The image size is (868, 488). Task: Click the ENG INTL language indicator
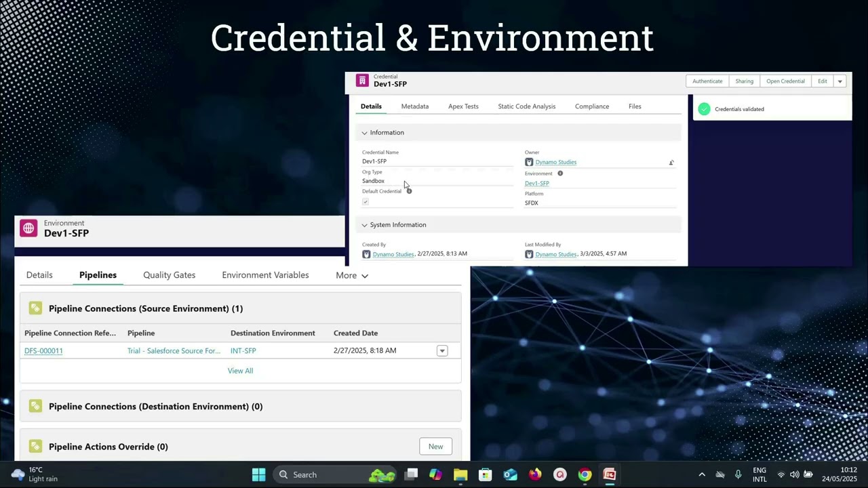759,474
